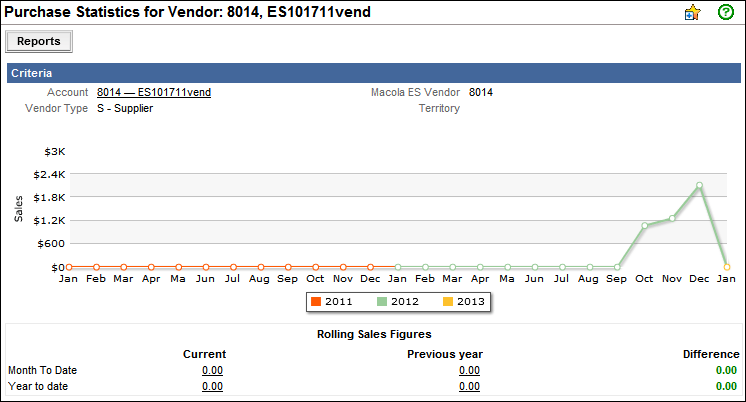Click the yellow 2013 legend swatch
The image size is (746, 402).
446,301
